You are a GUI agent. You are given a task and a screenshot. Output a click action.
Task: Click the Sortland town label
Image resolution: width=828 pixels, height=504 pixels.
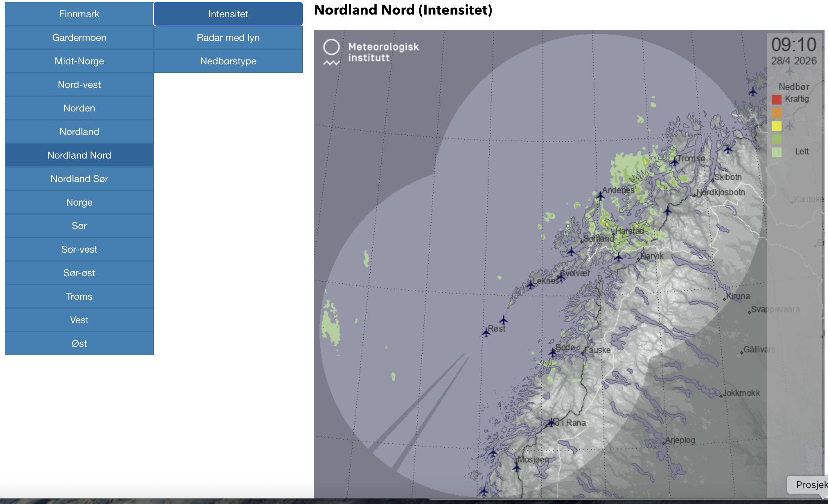point(599,238)
